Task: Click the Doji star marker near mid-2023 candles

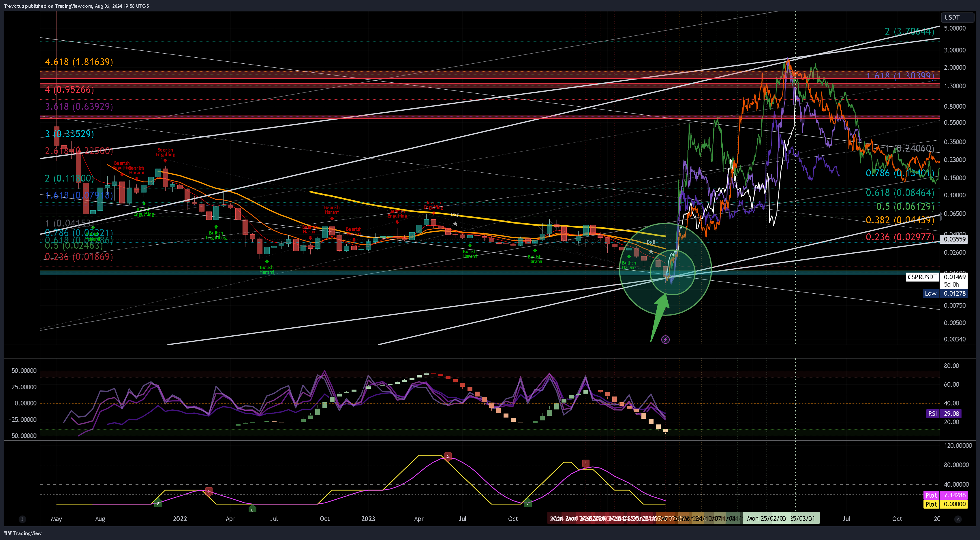Action: pos(455,223)
